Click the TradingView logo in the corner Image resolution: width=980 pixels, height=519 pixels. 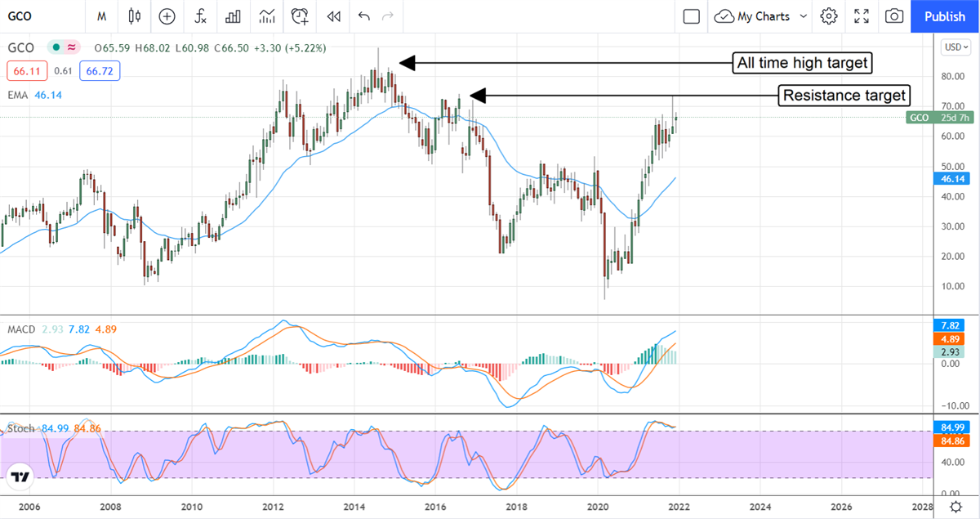(21, 476)
